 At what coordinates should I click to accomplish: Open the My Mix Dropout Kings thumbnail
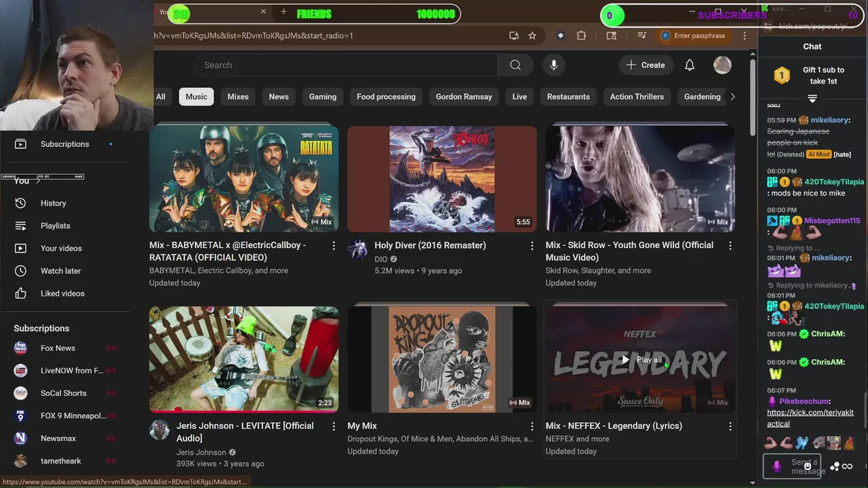pyautogui.click(x=442, y=359)
